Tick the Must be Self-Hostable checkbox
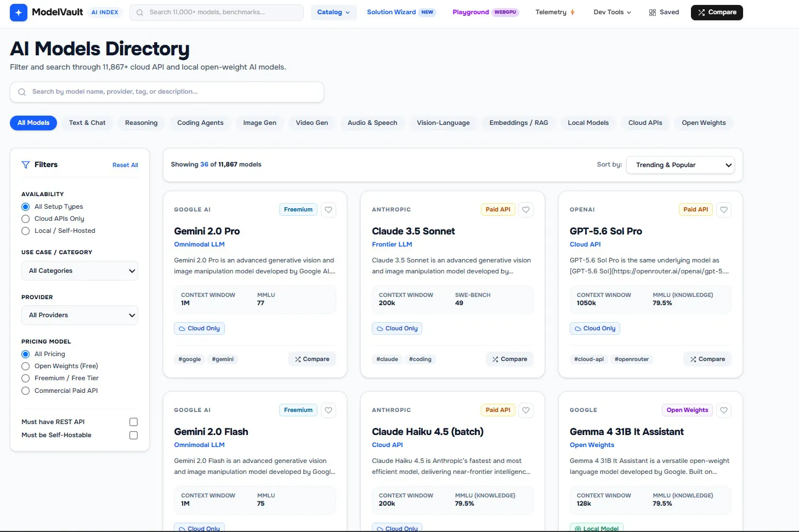Viewport: 799px width, 532px height. [x=133, y=435]
